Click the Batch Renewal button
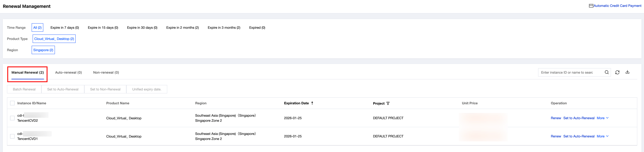 (x=24, y=89)
